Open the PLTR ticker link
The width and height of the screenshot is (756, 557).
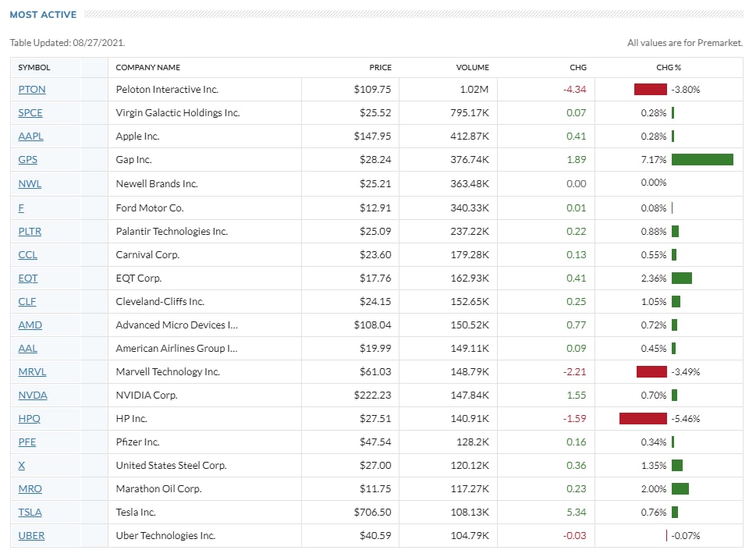point(30,232)
